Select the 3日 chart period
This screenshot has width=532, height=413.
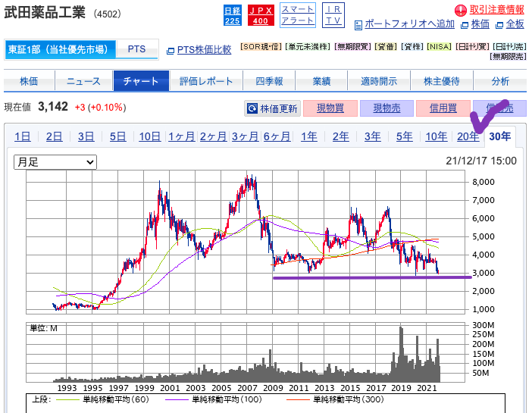pyautogui.click(x=86, y=136)
